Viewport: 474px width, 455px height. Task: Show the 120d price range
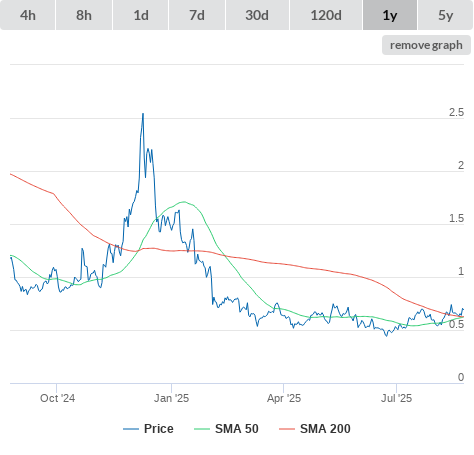pos(326,15)
